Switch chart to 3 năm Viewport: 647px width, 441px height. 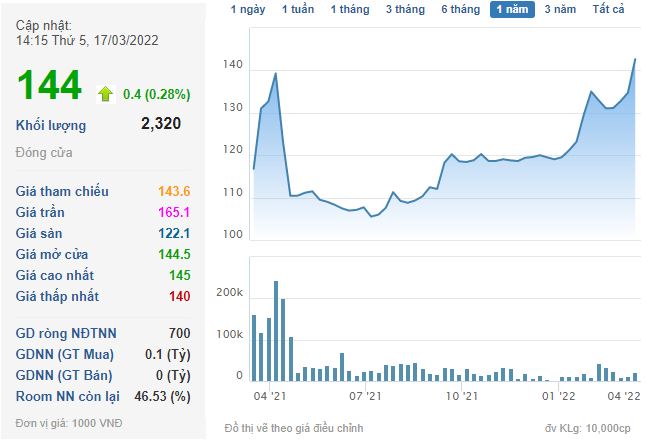pos(560,10)
